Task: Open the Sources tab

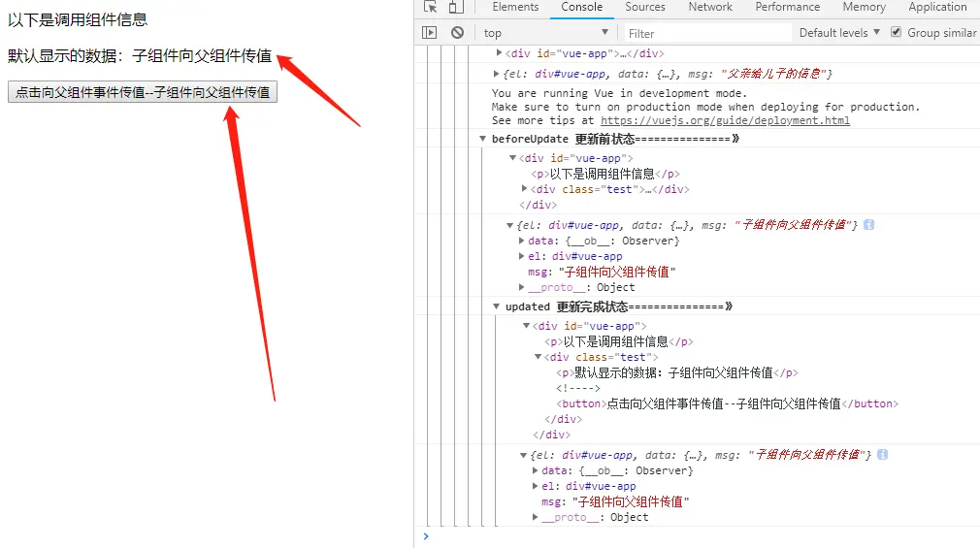Action: click(x=645, y=7)
